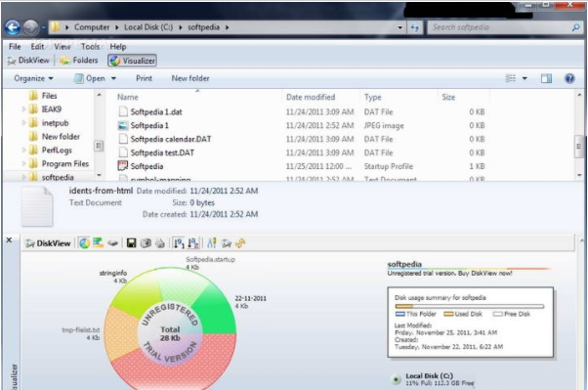Click the blue help question icon
The height and width of the screenshot is (390, 588).
click(x=569, y=78)
